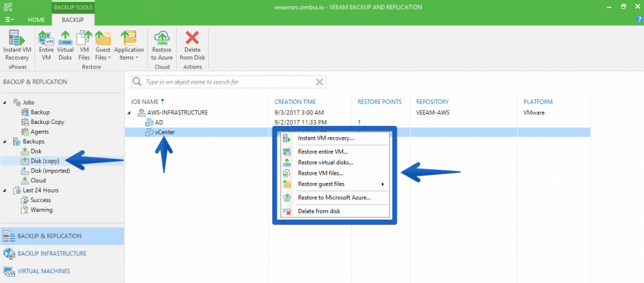This screenshot has width=644, height=283.
Task: Clear the search box with the X
Action: (319, 82)
